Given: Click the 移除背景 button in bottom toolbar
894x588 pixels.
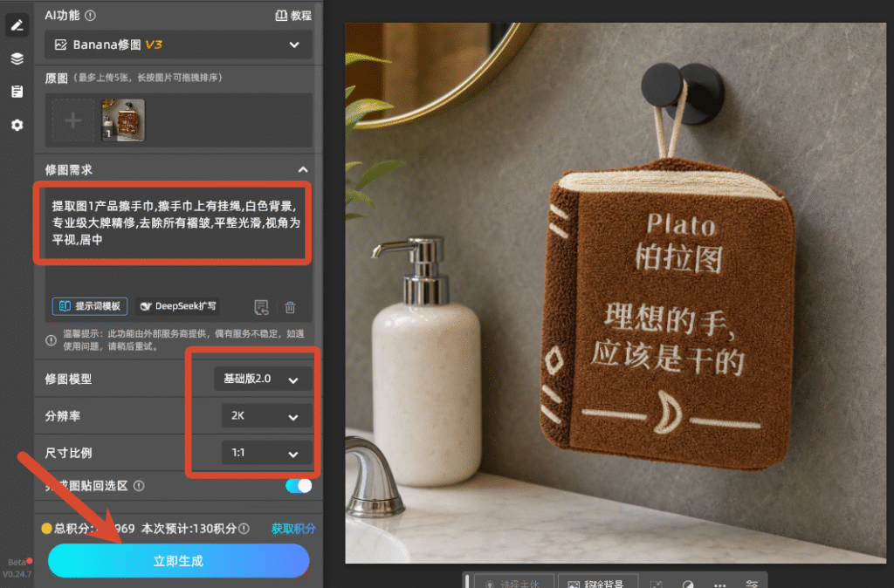Looking at the screenshot, I should click(597, 583).
